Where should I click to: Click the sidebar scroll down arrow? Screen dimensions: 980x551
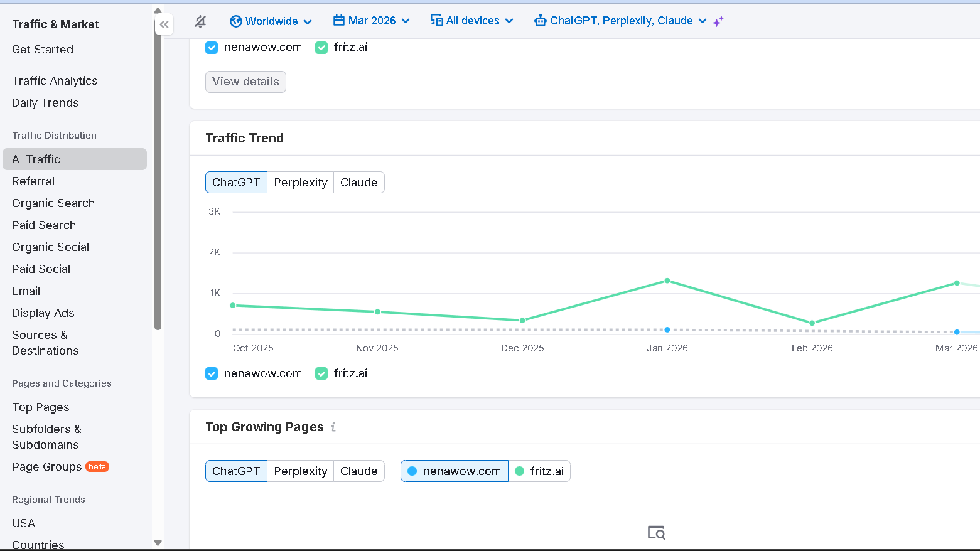click(x=158, y=543)
